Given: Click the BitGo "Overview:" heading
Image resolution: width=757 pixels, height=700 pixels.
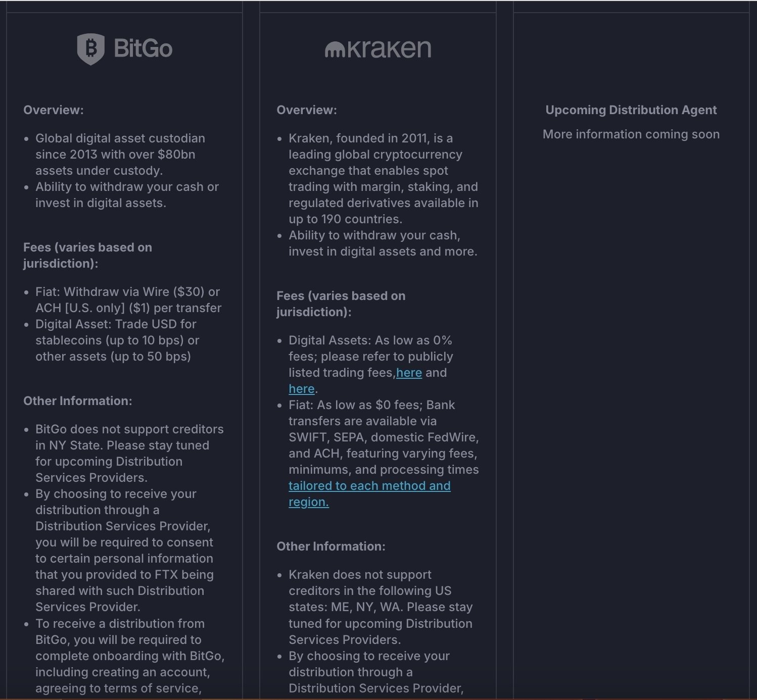Looking at the screenshot, I should tap(54, 110).
